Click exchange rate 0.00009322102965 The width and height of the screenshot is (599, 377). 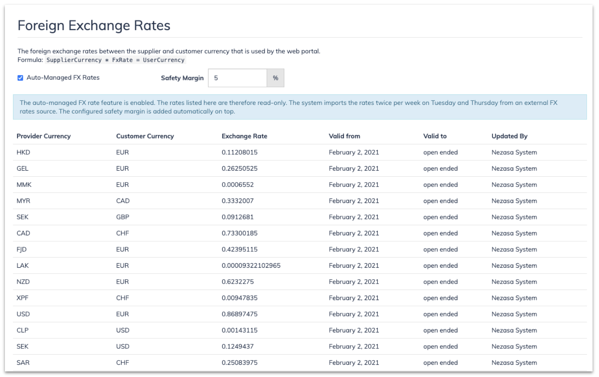[x=251, y=265]
